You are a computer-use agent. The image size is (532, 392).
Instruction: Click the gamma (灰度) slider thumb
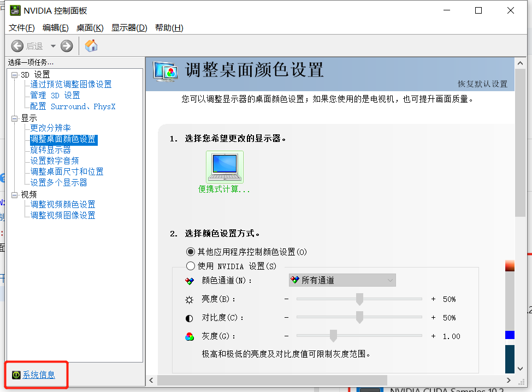pos(334,336)
